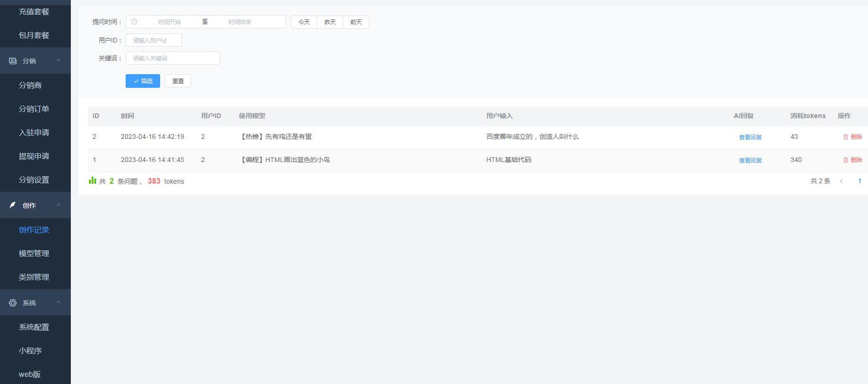Click the 系统 gear icon in sidebar
Image resolution: width=868 pixels, height=384 pixels.
(x=13, y=303)
